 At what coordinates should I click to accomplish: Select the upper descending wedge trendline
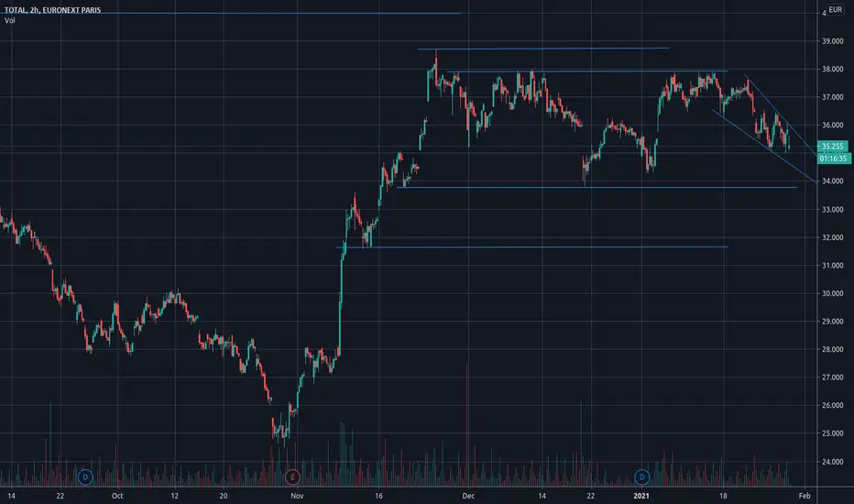[781, 115]
